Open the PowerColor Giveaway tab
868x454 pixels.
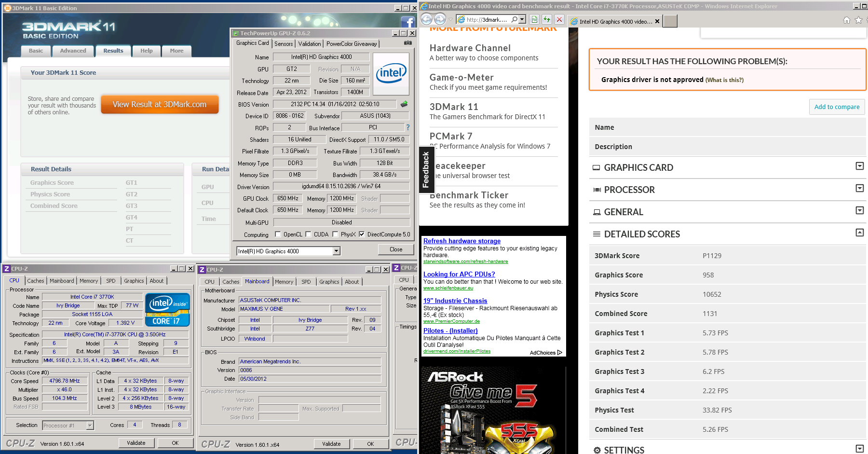coord(352,44)
